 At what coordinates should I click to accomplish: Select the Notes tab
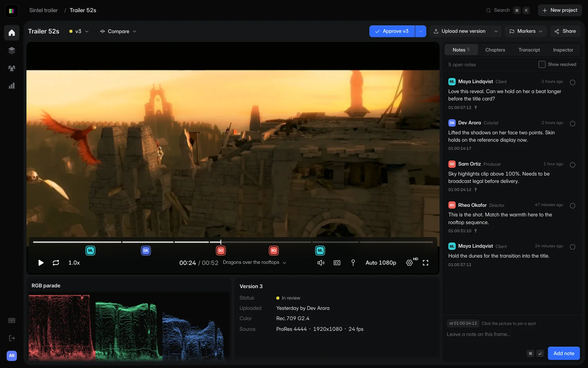click(x=461, y=50)
